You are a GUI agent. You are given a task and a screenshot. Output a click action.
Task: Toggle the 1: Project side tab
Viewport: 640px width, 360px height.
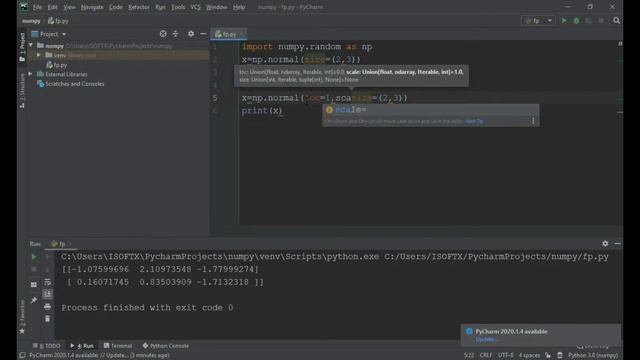click(22, 47)
